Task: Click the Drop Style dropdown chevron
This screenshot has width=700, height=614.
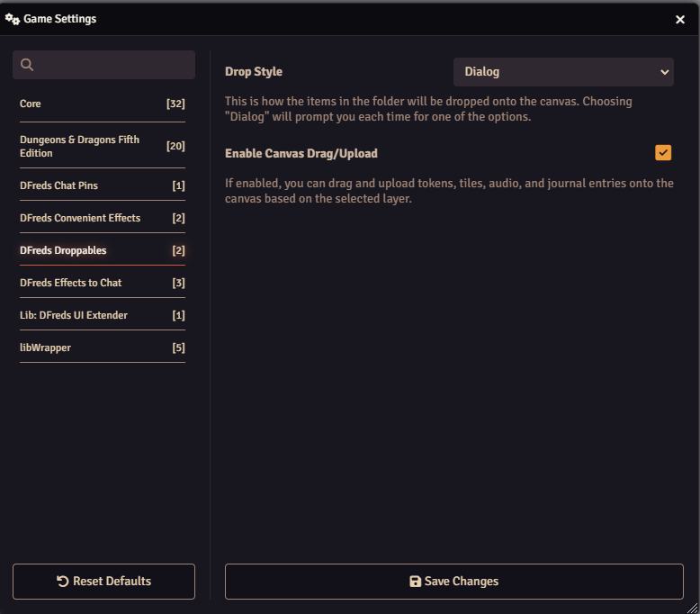Action: 665,72
